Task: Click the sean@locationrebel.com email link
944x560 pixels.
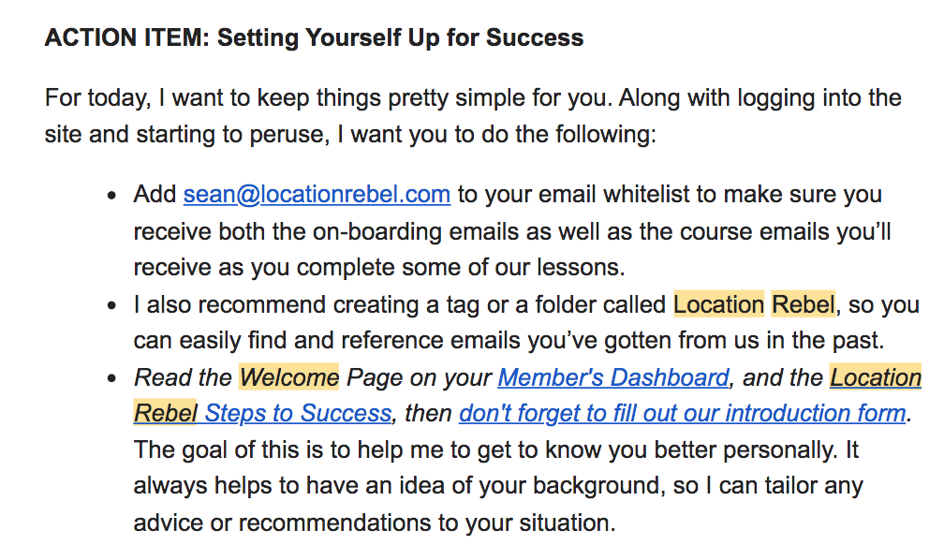Action: [x=317, y=195]
